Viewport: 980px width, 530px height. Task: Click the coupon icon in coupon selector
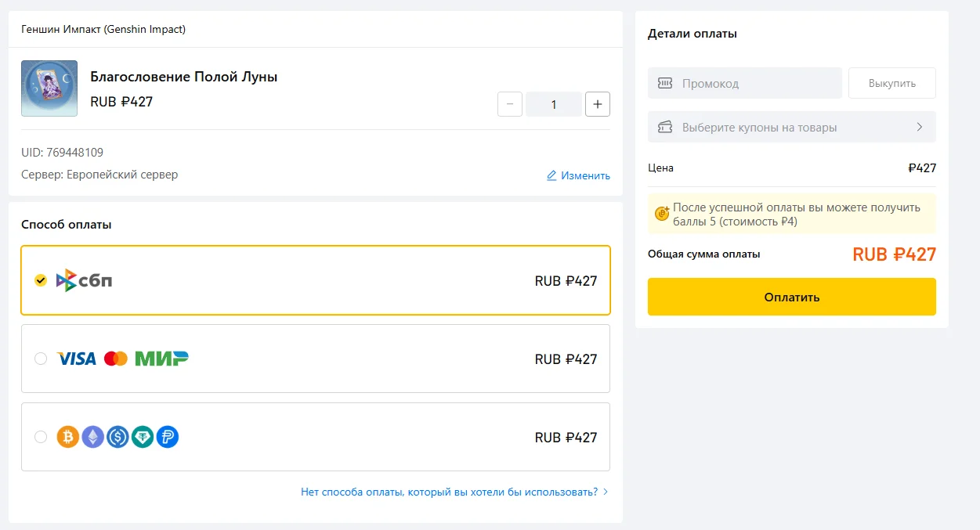tap(665, 127)
